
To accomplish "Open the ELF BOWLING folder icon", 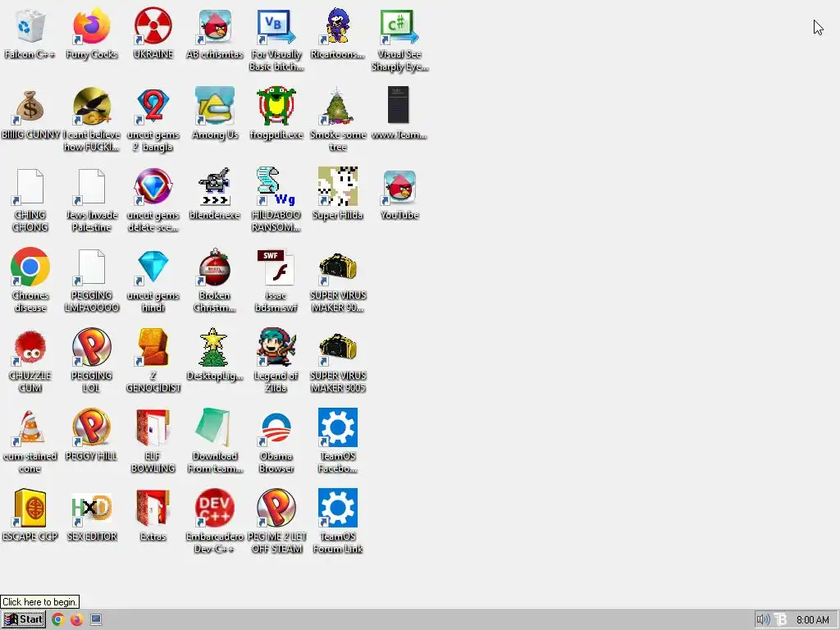I will [153, 427].
